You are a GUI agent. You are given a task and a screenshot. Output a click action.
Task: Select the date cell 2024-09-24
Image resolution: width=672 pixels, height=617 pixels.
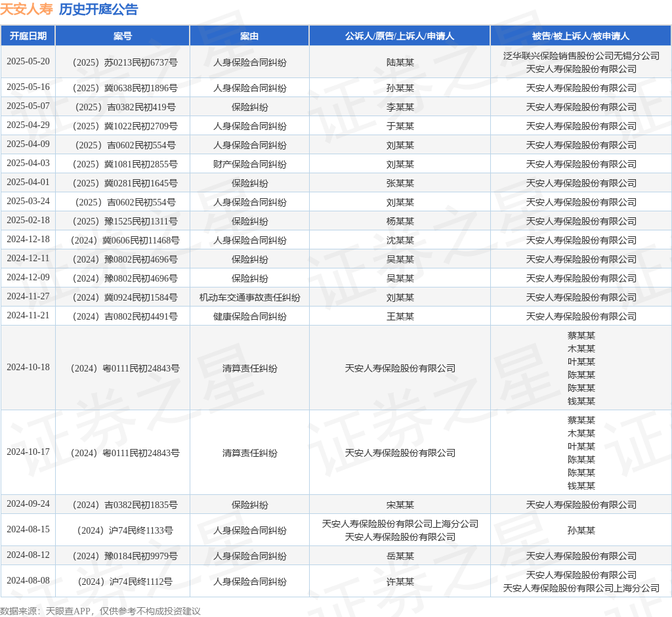28,504
